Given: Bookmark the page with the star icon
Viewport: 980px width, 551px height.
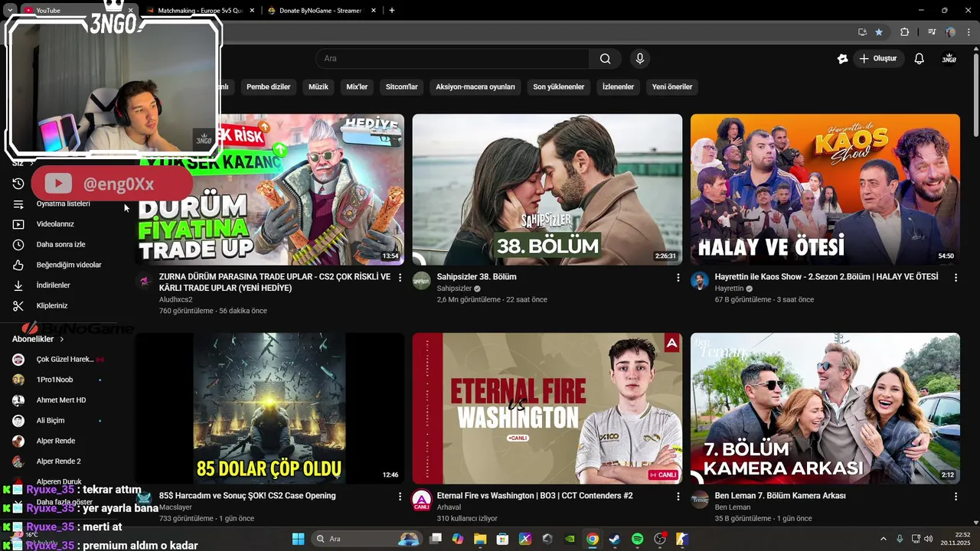Looking at the screenshot, I should (879, 32).
